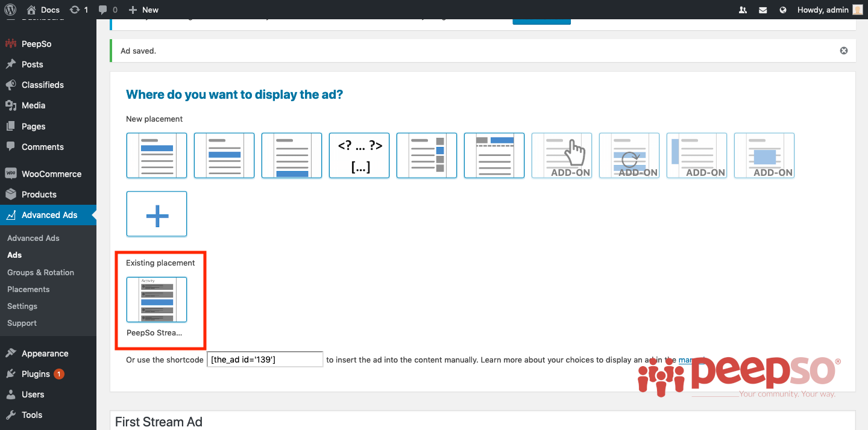Click the WooCommerce Woo icon
Viewport: 868px width, 430px height.
(x=11, y=174)
